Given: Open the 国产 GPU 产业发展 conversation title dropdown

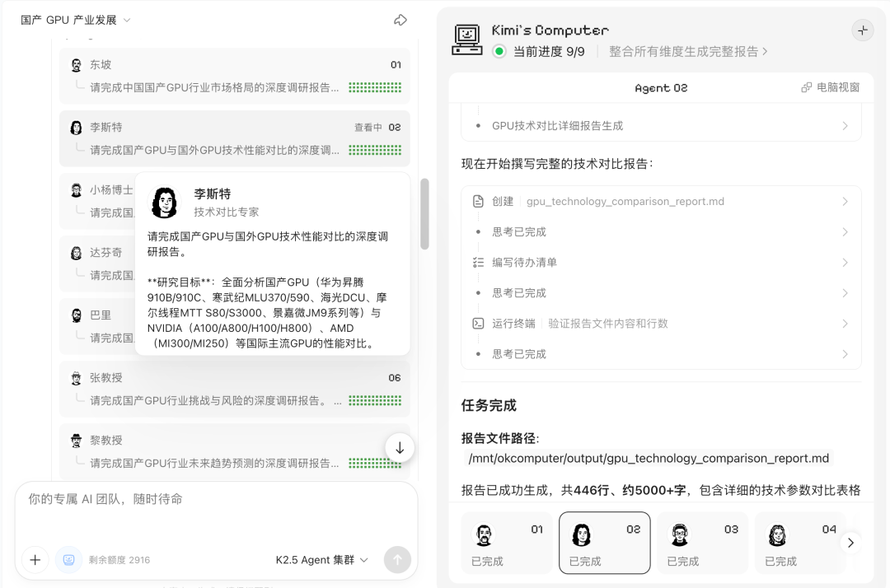Looking at the screenshot, I should [x=76, y=21].
